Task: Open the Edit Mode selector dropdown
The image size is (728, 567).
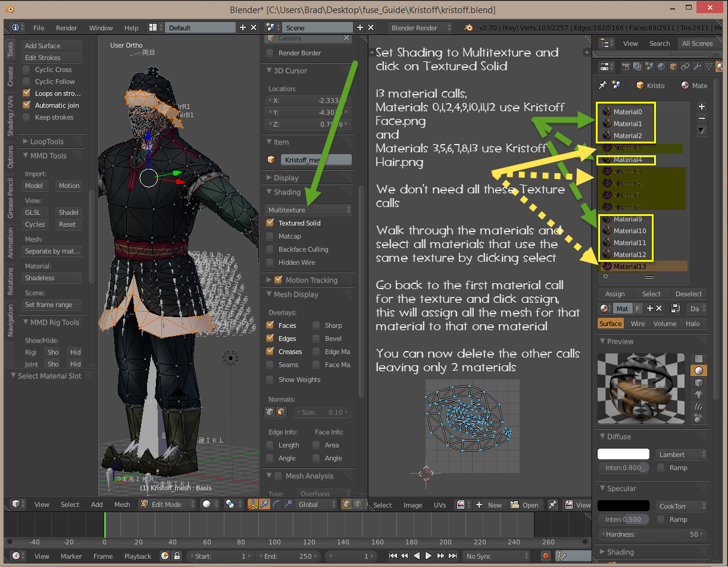Action: click(167, 505)
